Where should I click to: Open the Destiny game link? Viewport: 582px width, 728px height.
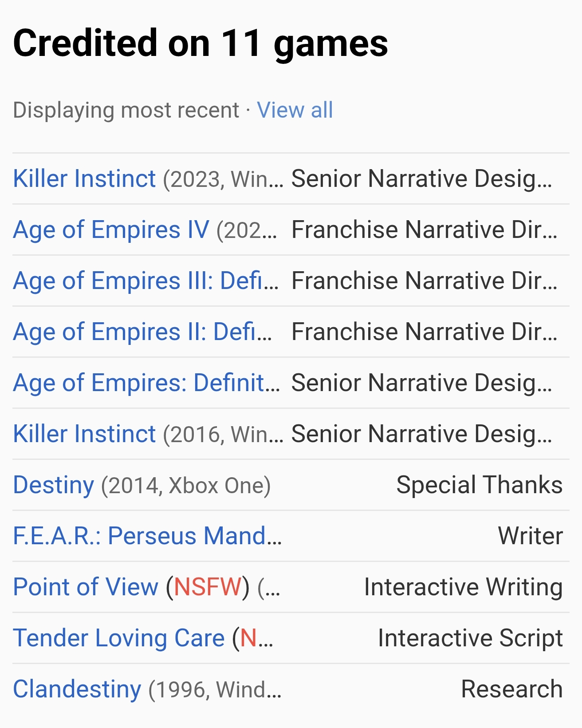[x=54, y=485]
